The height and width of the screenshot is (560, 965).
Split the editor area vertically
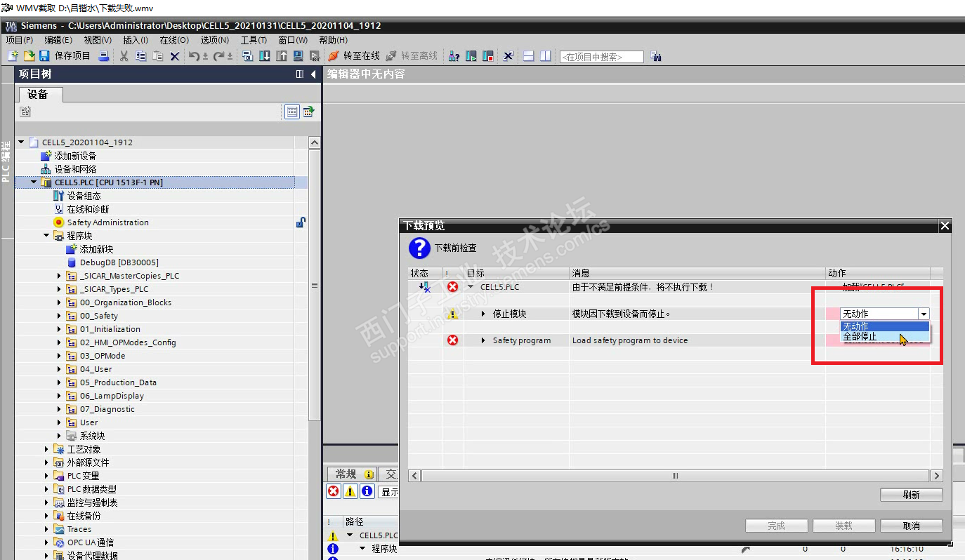[546, 56]
